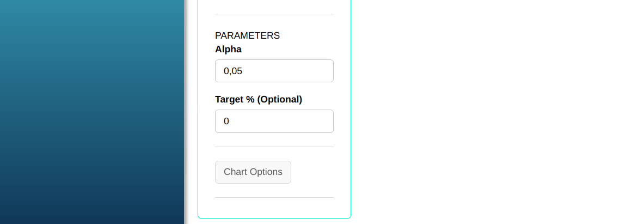
Task: Click the PARAMETERS section heading
Action: [x=247, y=35]
